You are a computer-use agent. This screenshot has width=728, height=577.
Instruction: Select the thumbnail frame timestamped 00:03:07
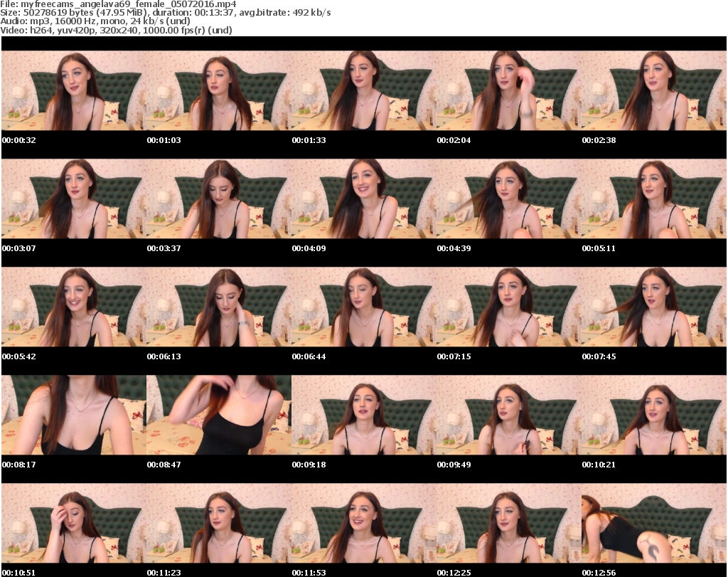(x=74, y=198)
